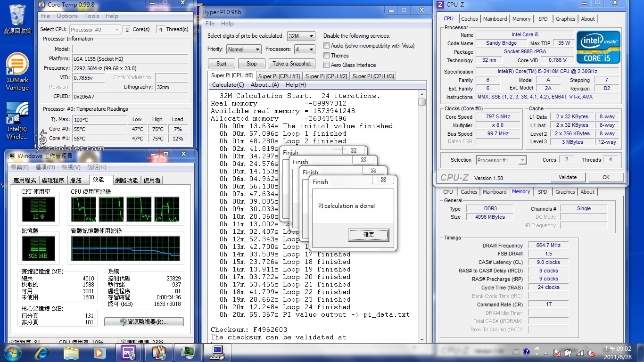Open the Priority Normal dropdown
This screenshot has width=644, height=362.
coord(243,49)
